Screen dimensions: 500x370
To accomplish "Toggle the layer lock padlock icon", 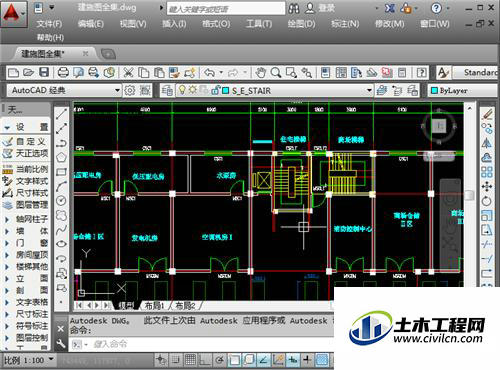I will 216,90.
